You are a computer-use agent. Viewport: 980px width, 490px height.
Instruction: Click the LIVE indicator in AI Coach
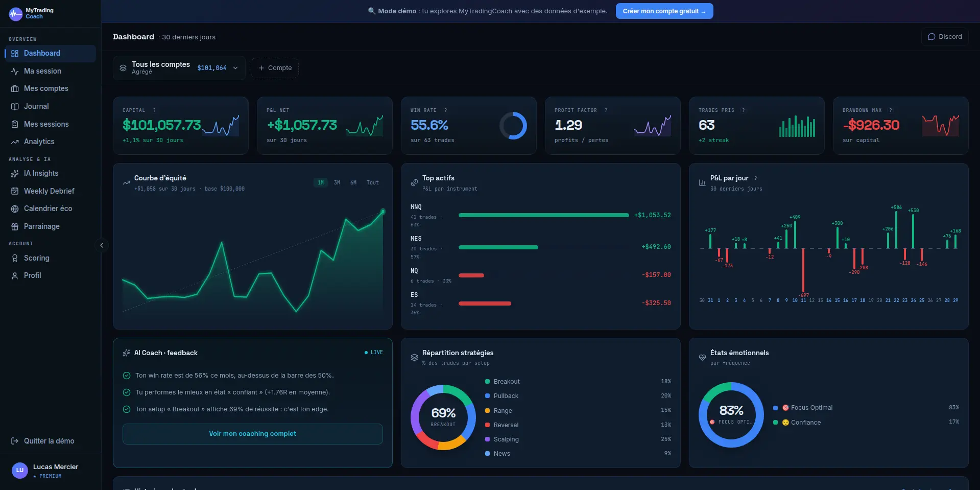click(374, 353)
